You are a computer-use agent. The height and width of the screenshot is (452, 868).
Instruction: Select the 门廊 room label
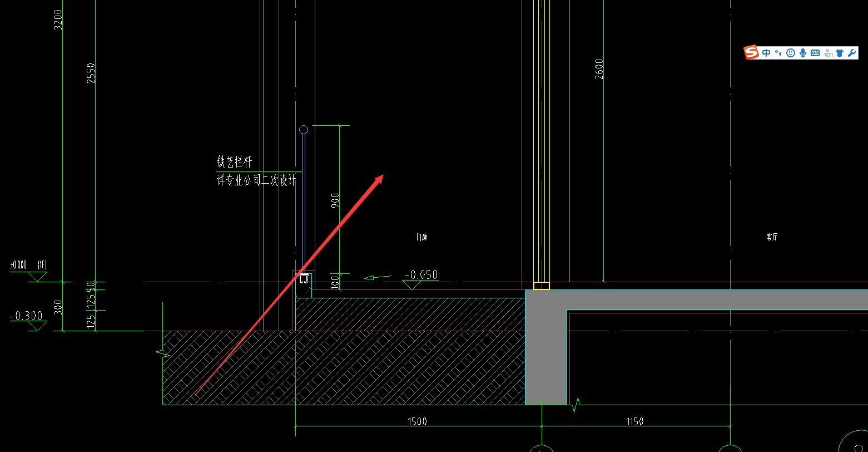(x=422, y=237)
